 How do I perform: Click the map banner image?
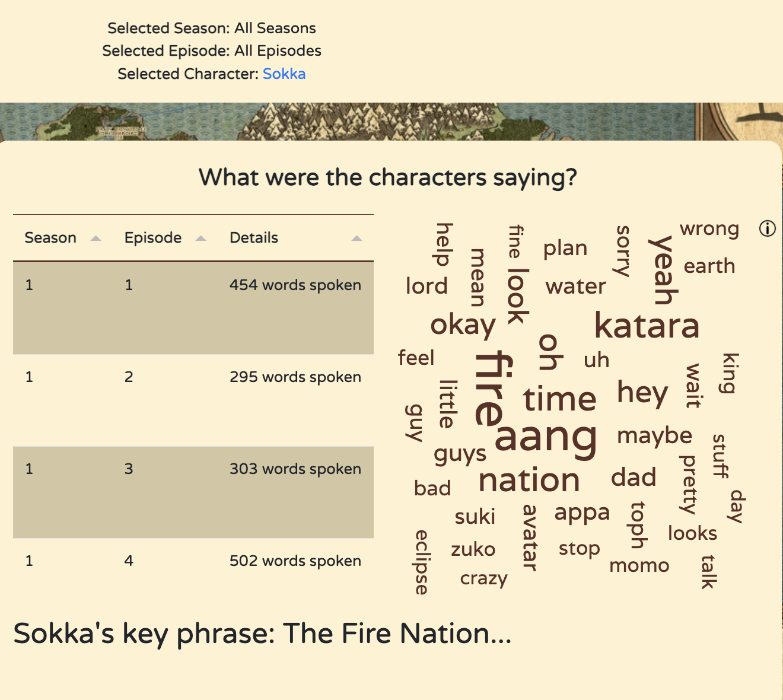(391, 122)
